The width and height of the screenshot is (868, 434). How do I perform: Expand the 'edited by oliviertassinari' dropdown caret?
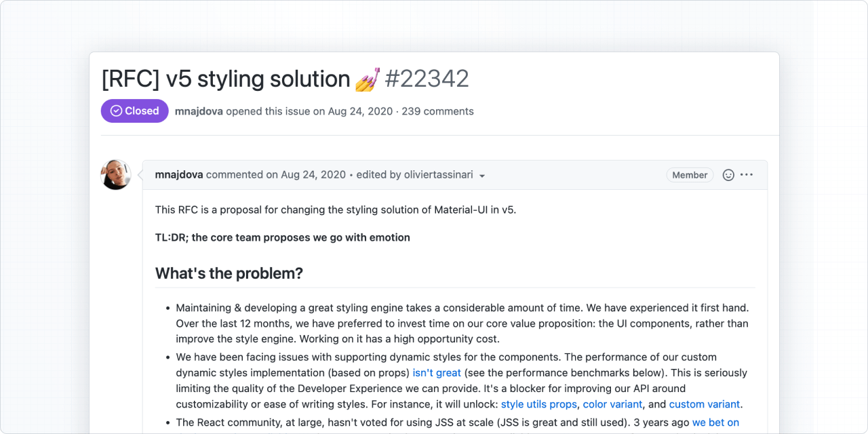pyautogui.click(x=482, y=176)
